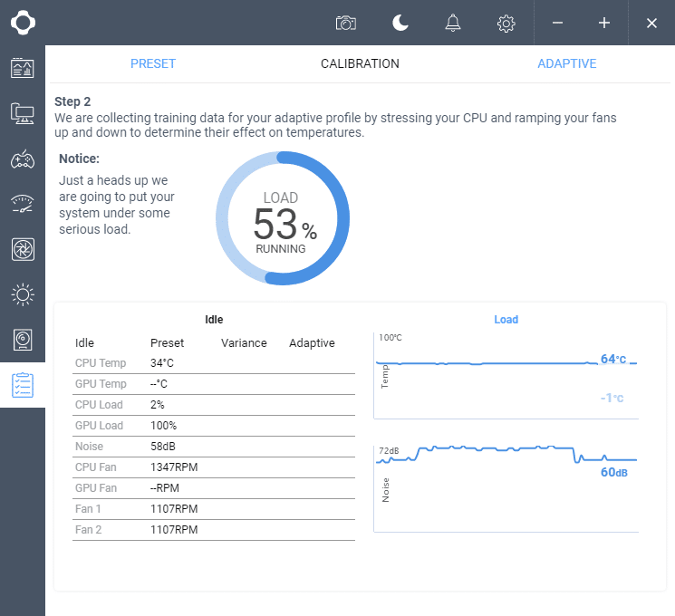This screenshot has width=675, height=616.
Task: Switch to the ADAPTIVE tab
Action: [x=566, y=64]
